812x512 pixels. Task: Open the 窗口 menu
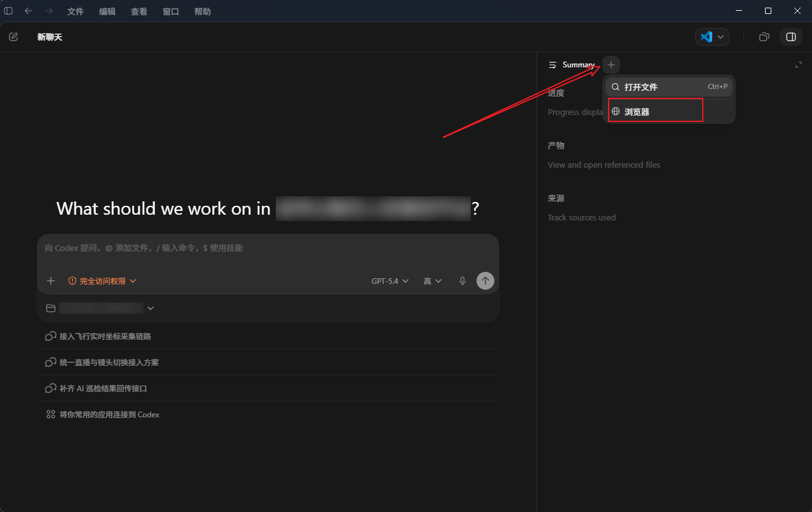[x=171, y=11]
